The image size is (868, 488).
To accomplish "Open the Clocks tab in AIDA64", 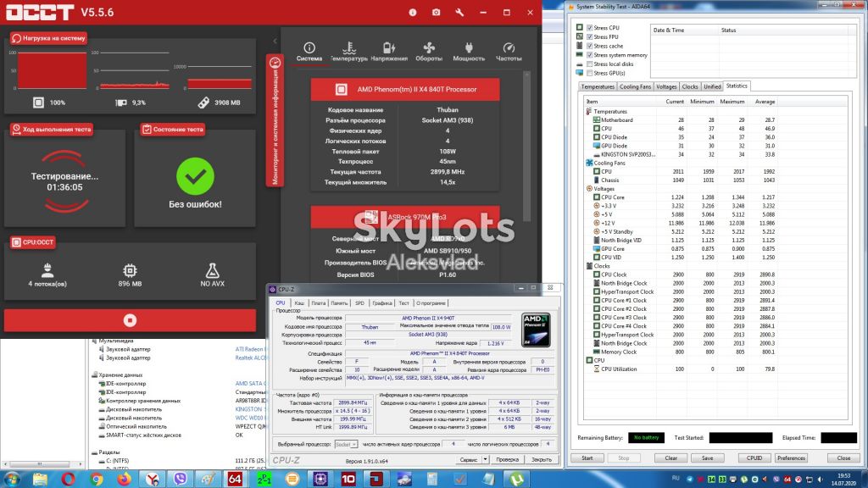I will click(x=690, y=87).
